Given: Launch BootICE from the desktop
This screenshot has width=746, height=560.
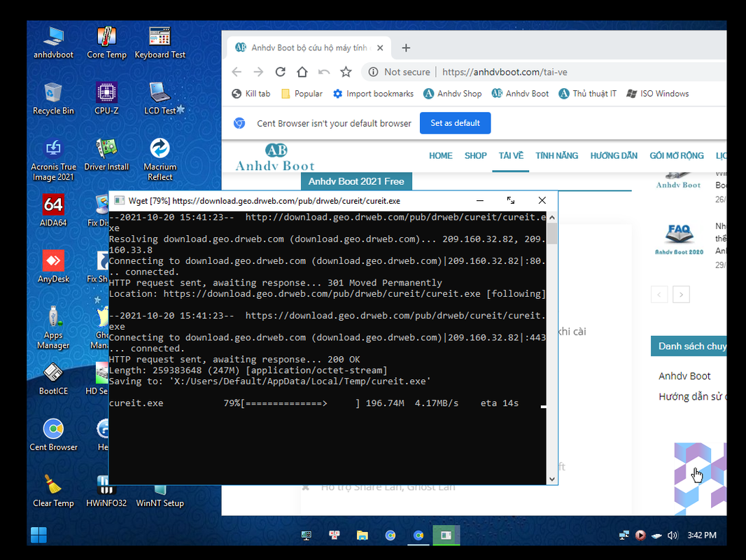Looking at the screenshot, I should (x=53, y=379).
